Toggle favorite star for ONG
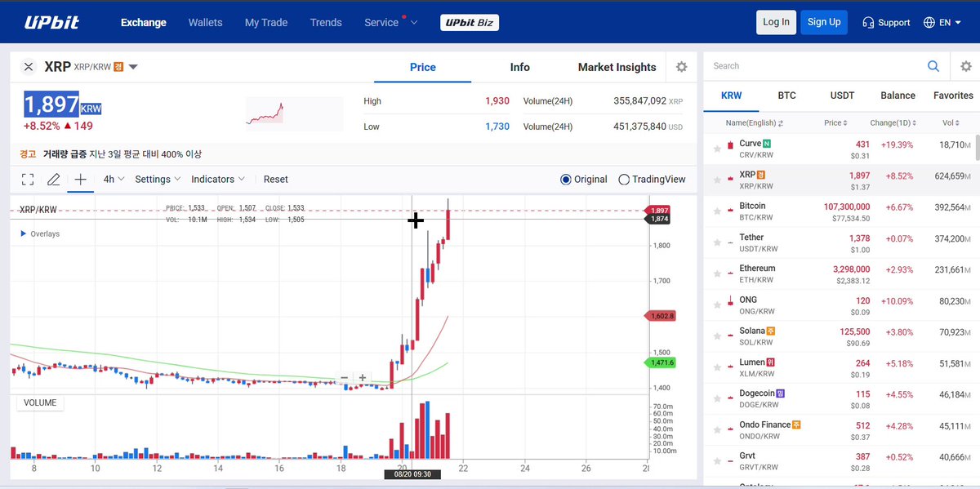The width and height of the screenshot is (980, 489). [x=717, y=305]
